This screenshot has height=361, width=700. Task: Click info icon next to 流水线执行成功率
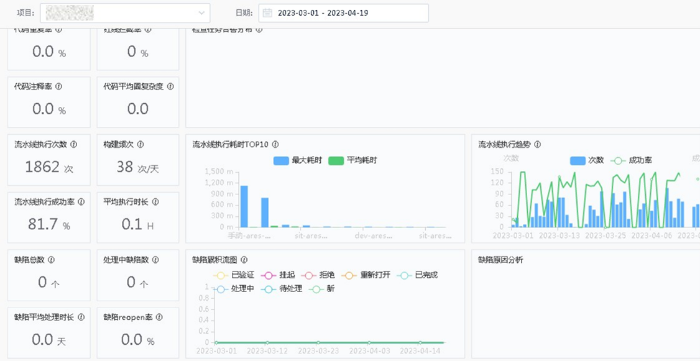[81, 202]
